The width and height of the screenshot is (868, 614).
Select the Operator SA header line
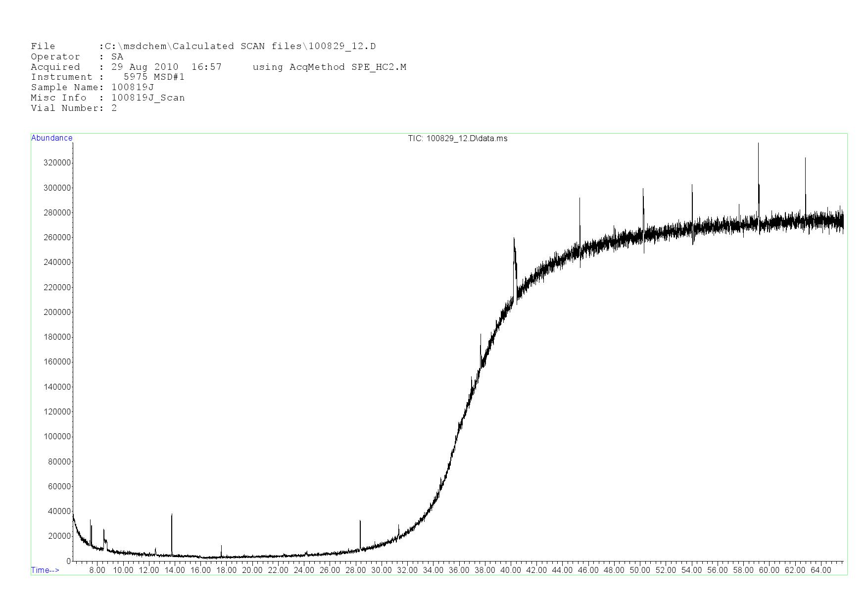point(77,57)
